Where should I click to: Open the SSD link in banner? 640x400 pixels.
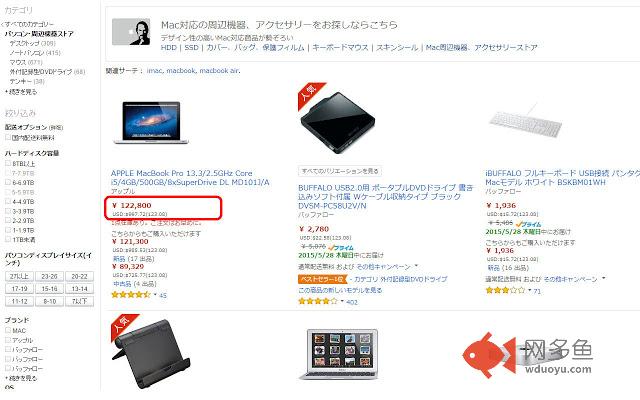(191, 48)
